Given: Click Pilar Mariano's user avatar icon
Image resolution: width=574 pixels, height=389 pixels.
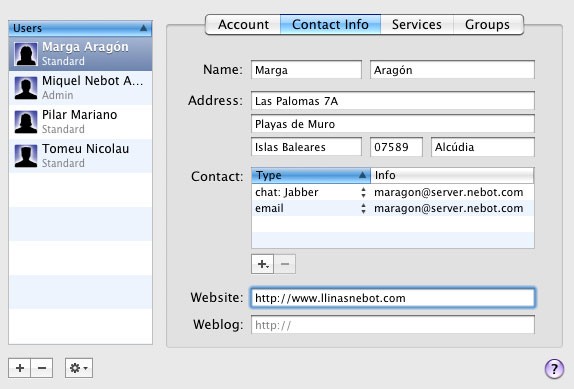Looking at the screenshot, I should [x=26, y=122].
